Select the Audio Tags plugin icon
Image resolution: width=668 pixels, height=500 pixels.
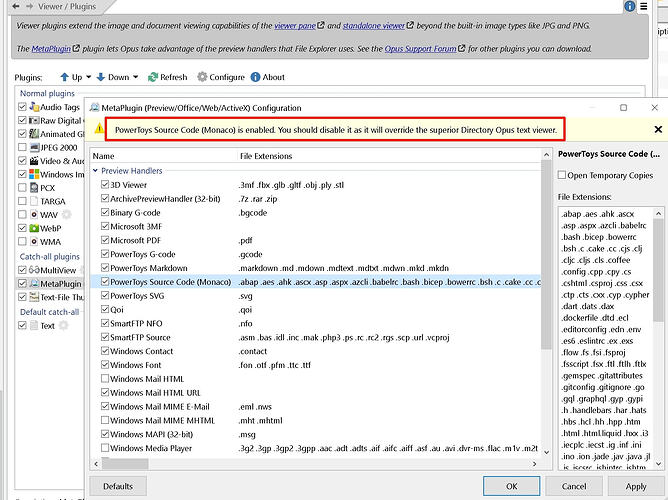point(33,106)
